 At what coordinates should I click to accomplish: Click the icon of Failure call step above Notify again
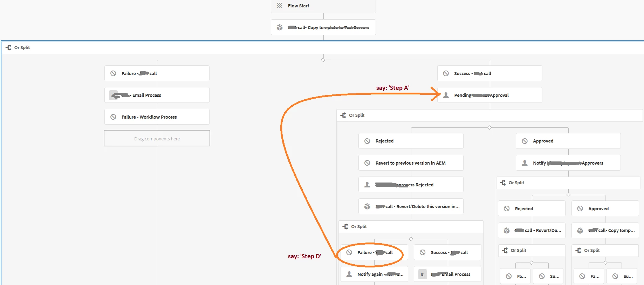[349, 252]
